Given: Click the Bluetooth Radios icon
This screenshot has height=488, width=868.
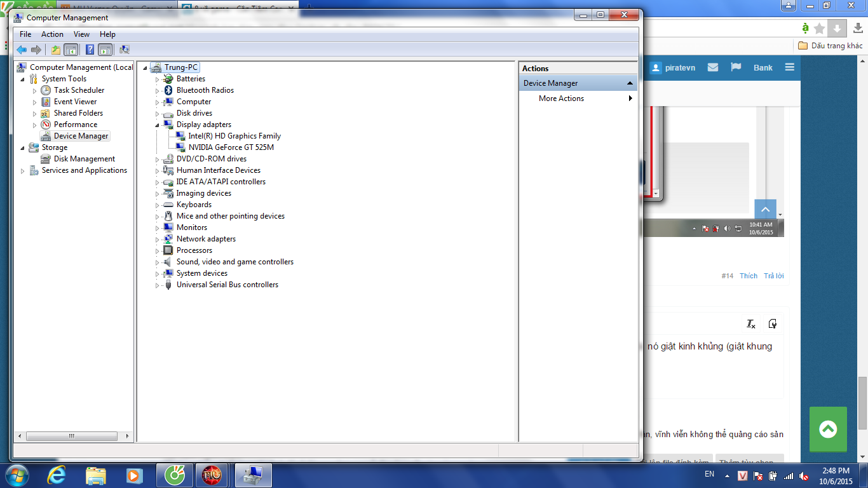Looking at the screenshot, I should [168, 90].
